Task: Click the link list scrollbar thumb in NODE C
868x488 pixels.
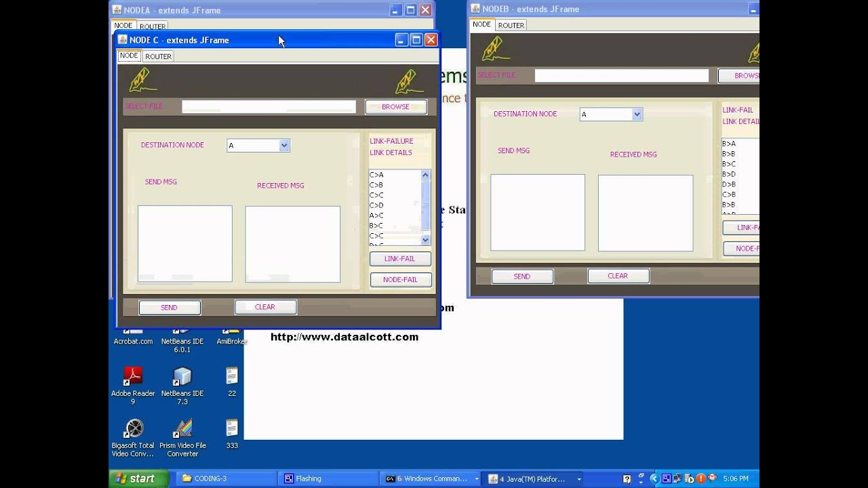Action: [x=426, y=205]
